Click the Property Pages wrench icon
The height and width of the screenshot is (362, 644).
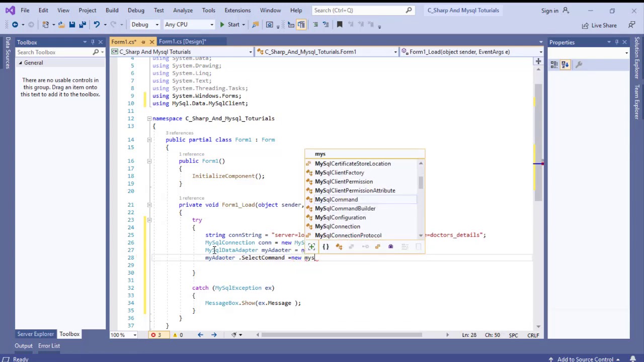click(579, 64)
